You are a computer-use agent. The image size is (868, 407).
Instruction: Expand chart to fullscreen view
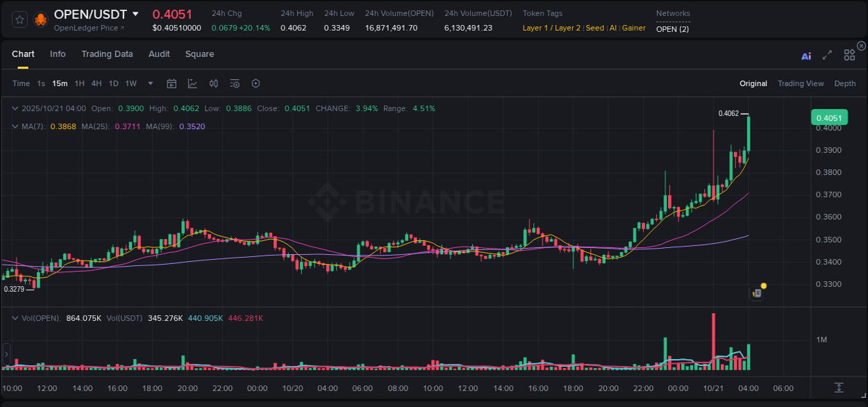827,54
